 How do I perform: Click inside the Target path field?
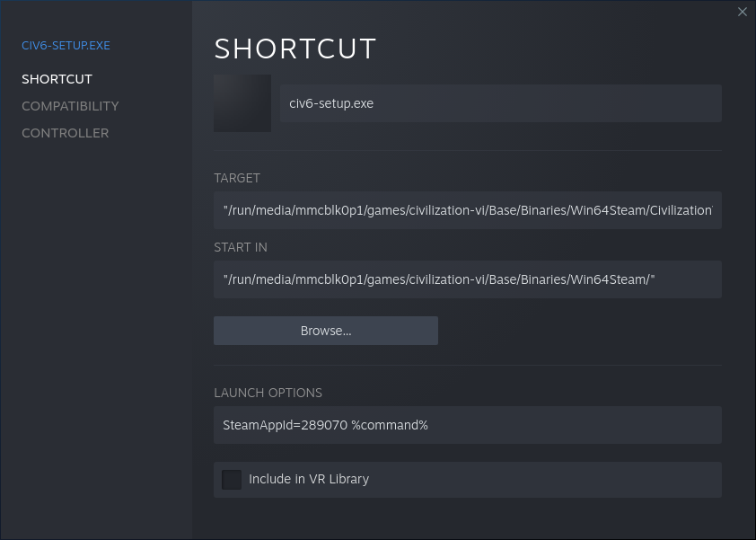(468, 210)
